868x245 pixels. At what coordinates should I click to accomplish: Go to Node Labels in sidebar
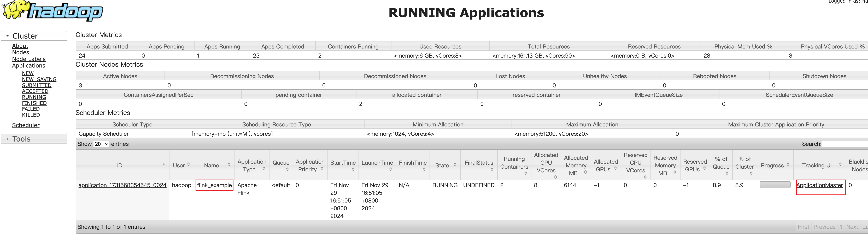pyautogui.click(x=29, y=59)
